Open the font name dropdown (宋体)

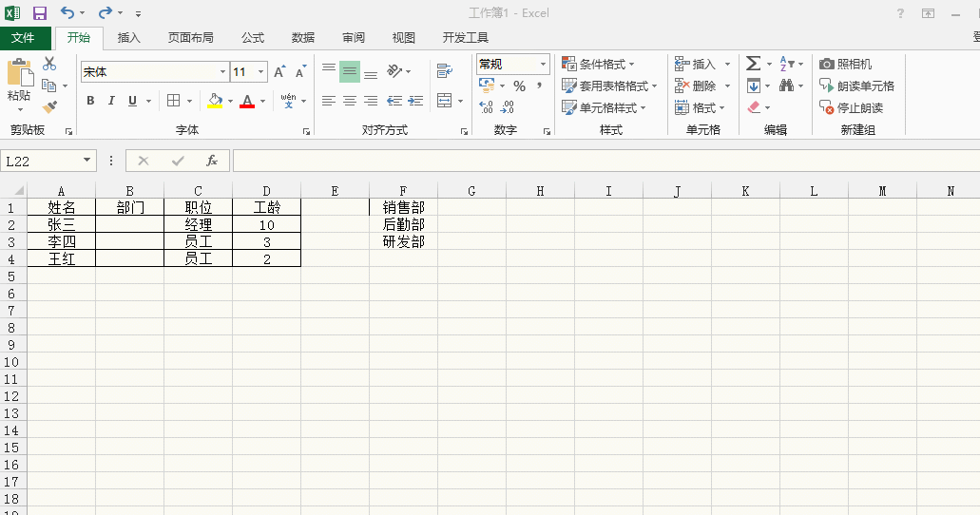point(222,72)
